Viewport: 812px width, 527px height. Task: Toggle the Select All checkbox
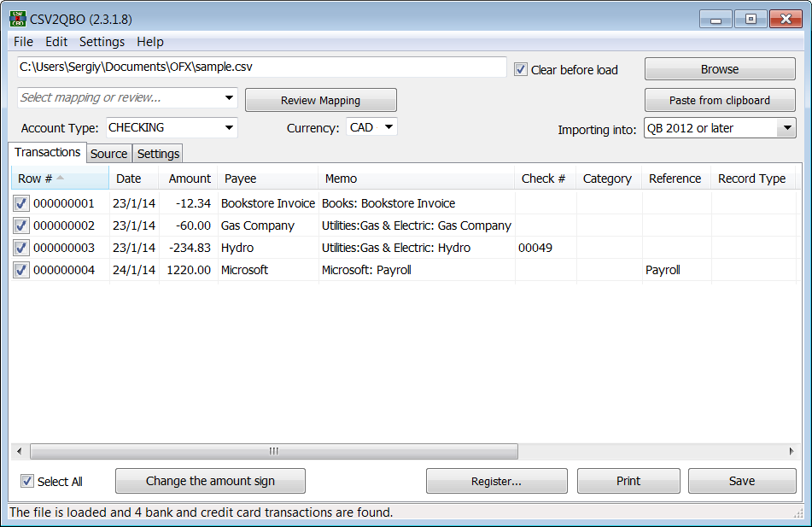[x=27, y=481]
